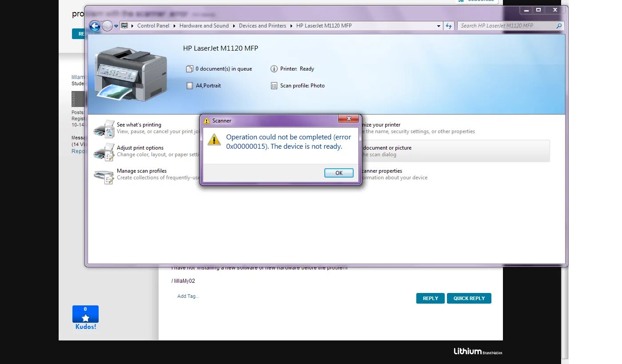
Task: Select HP LaserJet M1120 MFP breadcrumb
Action: 324,26
